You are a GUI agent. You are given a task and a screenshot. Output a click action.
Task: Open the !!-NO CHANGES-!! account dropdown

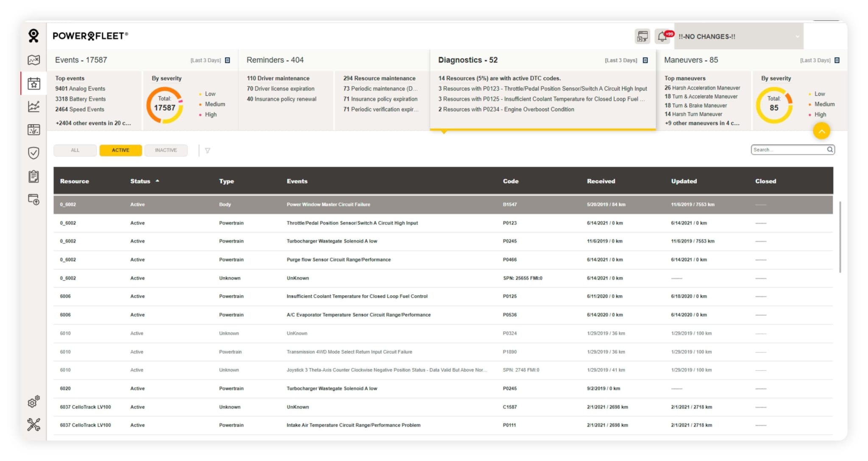(x=738, y=36)
